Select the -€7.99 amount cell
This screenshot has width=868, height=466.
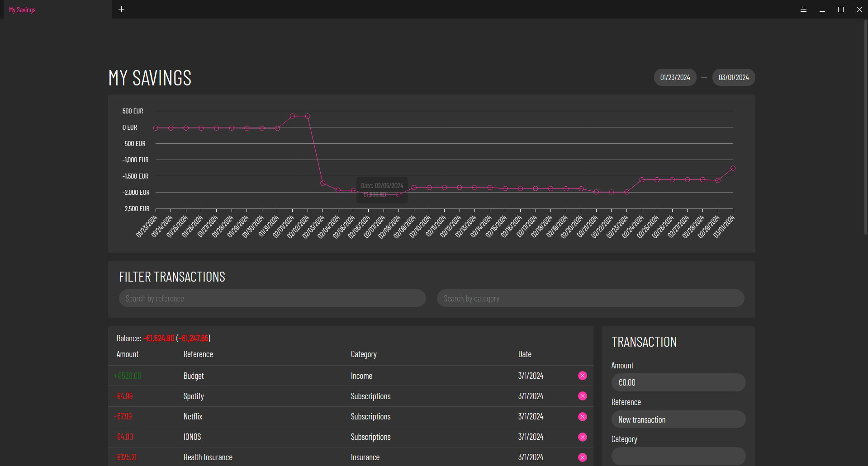tap(123, 416)
